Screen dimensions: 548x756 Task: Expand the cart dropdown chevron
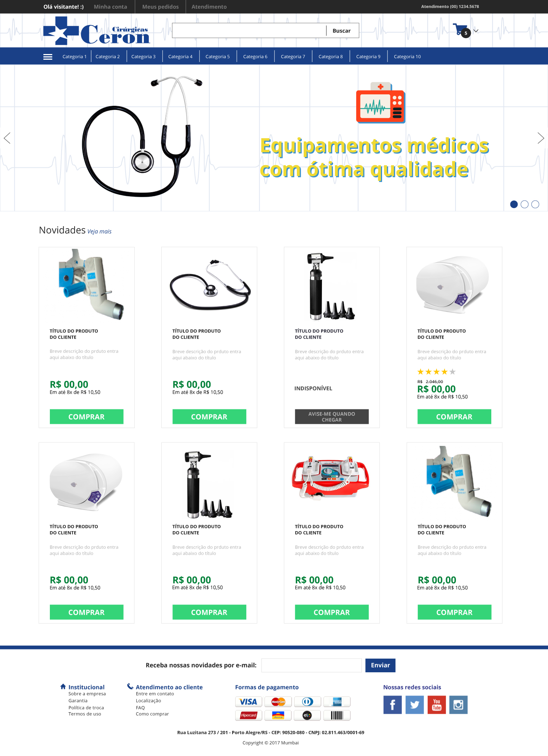coord(476,31)
